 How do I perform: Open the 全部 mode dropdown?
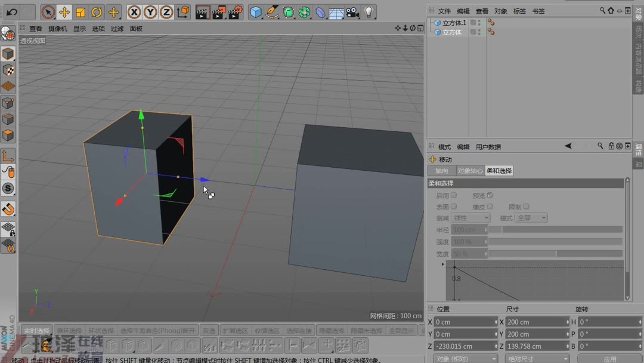coord(531,218)
